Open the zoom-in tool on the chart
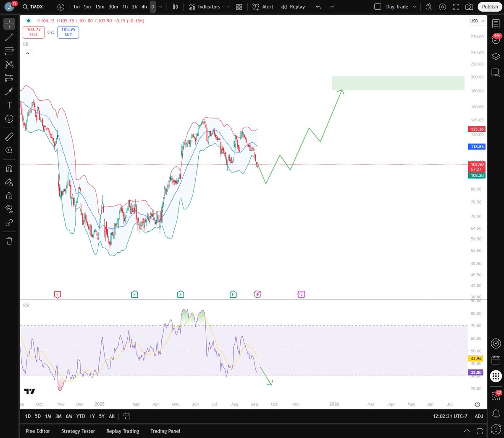The width and height of the screenshot is (504, 438). (x=9, y=150)
